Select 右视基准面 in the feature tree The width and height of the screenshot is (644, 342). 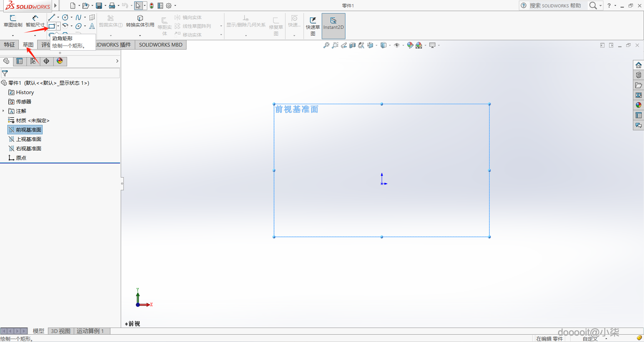pos(25,148)
